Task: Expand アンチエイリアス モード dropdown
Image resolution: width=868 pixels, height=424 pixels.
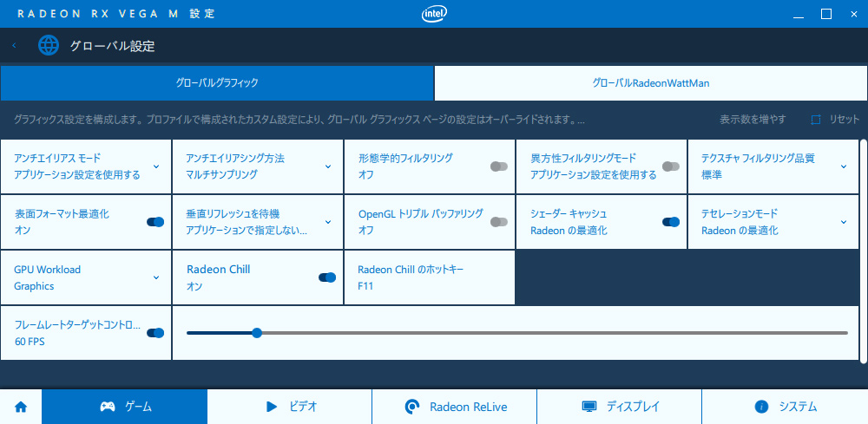Action: (x=156, y=166)
